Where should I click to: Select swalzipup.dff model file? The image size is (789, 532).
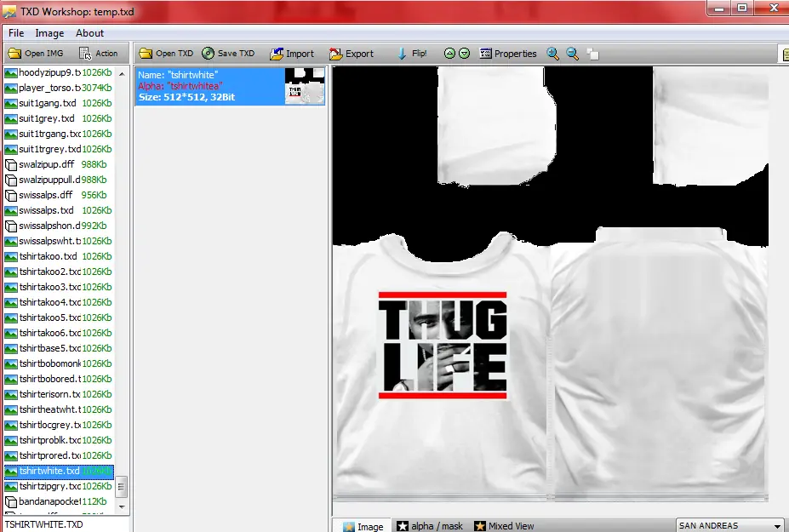(59, 164)
